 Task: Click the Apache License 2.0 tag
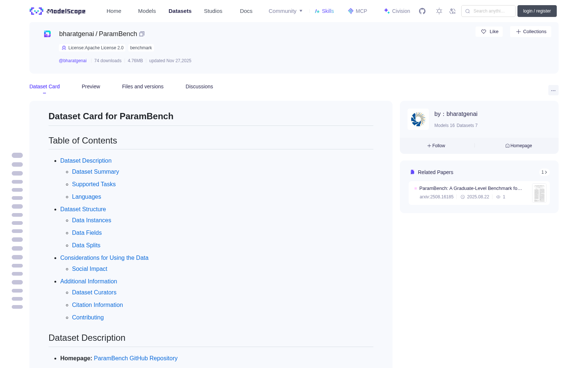92,48
